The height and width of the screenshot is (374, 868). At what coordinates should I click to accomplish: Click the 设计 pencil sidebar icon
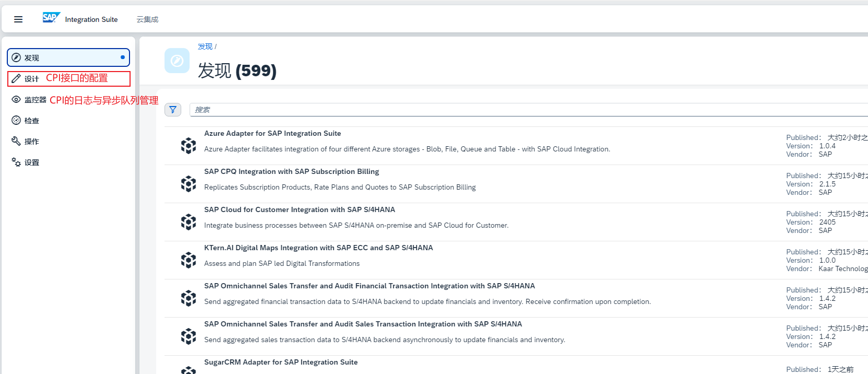(16, 78)
